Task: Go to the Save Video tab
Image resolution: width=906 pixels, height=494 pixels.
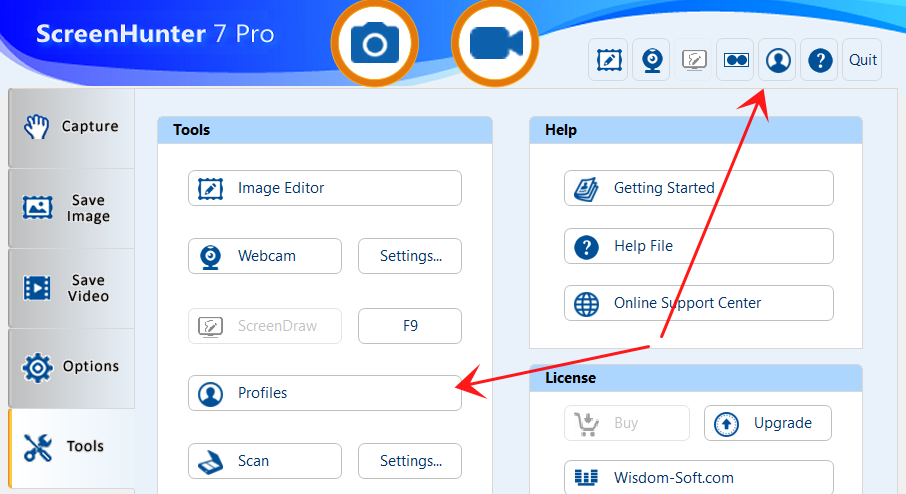Action: coord(71,288)
